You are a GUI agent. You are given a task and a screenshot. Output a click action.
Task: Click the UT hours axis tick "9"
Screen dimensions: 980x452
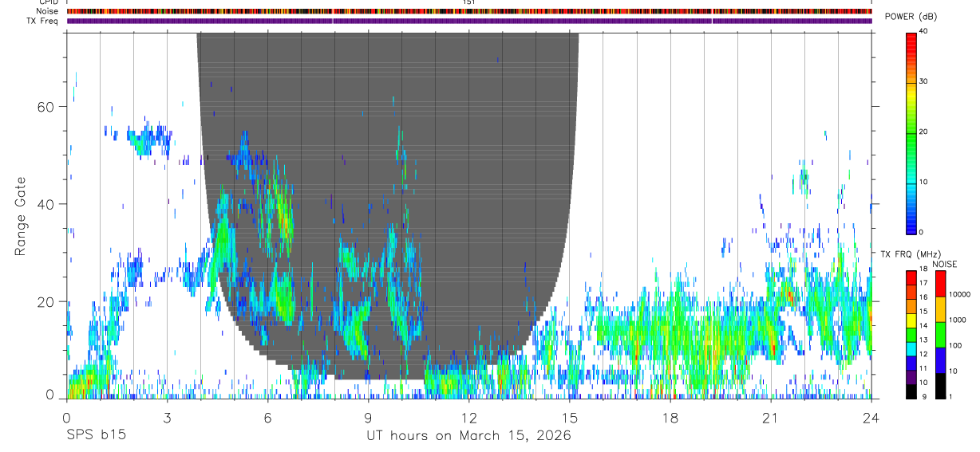[368, 417]
